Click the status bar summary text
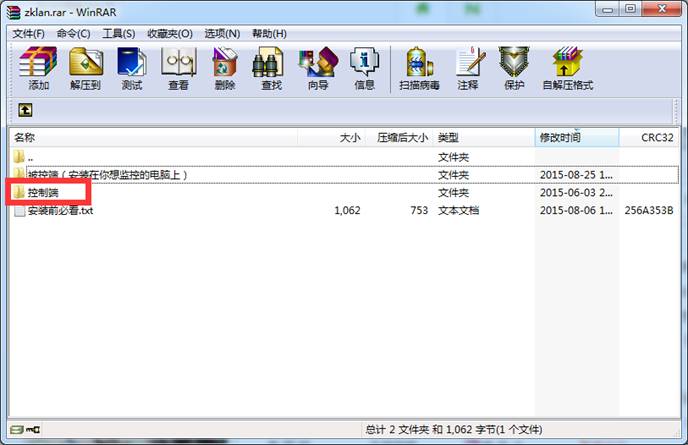688x445 pixels. (454, 429)
